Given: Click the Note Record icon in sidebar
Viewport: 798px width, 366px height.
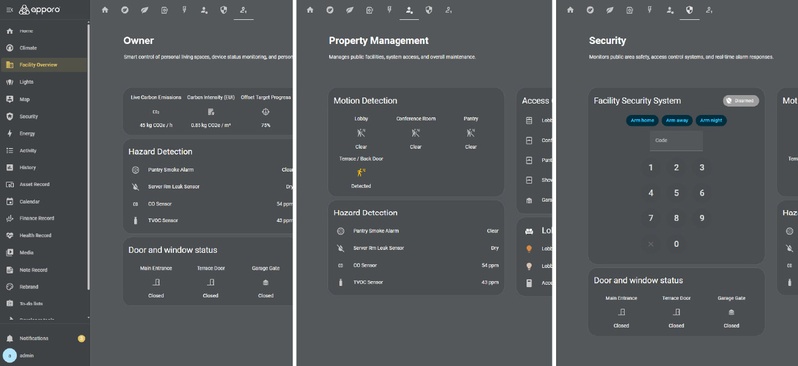Looking at the screenshot, I should (9, 270).
